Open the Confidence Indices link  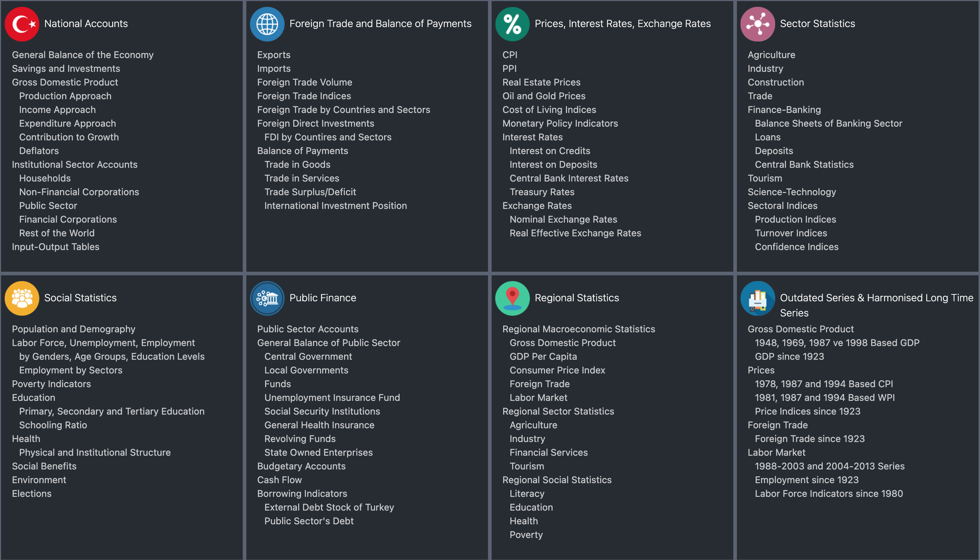pos(796,247)
